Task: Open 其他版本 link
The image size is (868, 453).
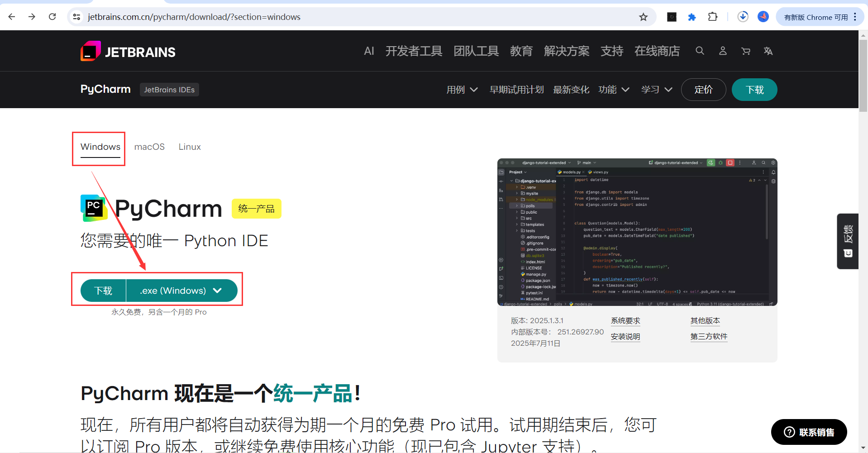Action: [x=705, y=321]
